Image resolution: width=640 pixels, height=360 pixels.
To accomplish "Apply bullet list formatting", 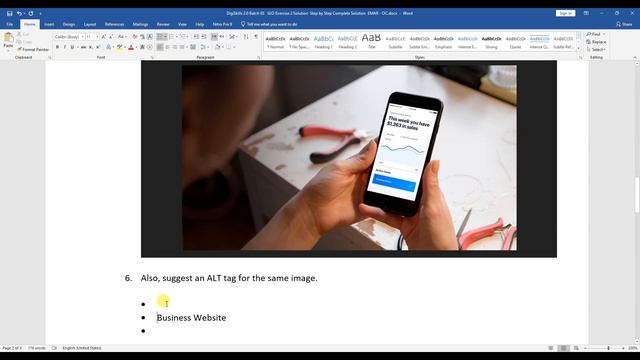I will [160, 37].
